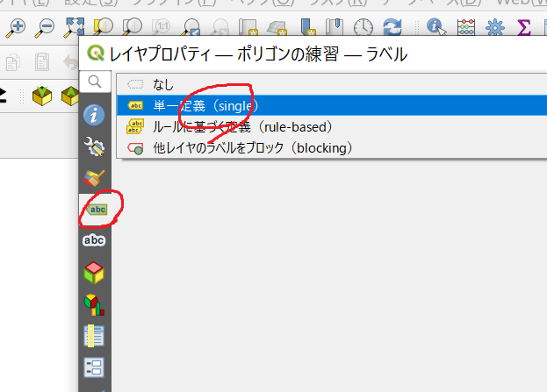Click the search box in layer properties
Screen dimensions: 547x392
pyautogui.click(x=95, y=82)
